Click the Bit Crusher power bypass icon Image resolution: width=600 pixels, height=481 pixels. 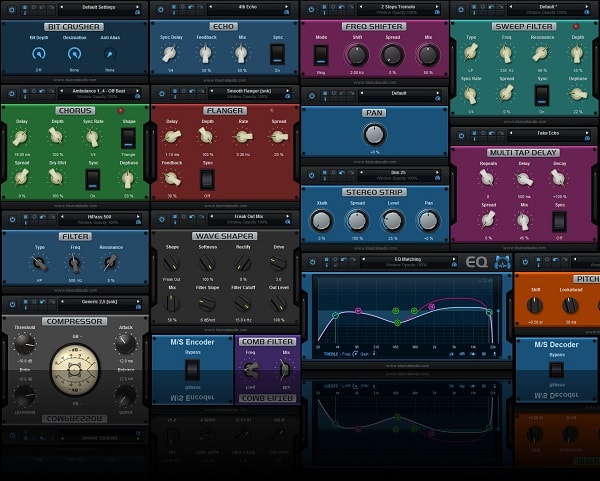(x=12, y=10)
